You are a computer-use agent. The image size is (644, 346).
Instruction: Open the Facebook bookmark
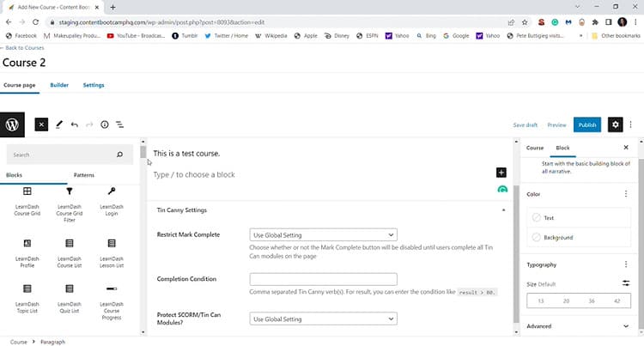coord(21,36)
